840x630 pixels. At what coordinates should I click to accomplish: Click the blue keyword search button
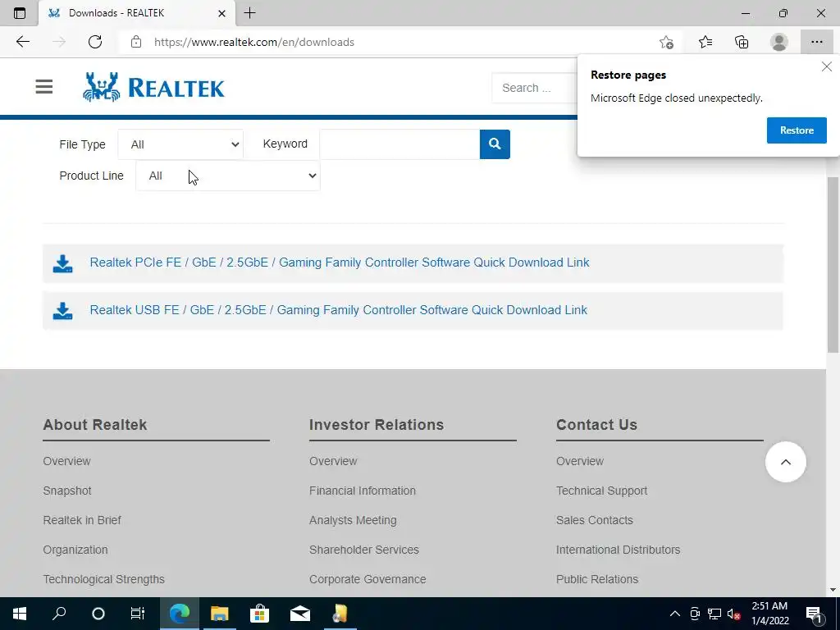(x=495, y=144)
